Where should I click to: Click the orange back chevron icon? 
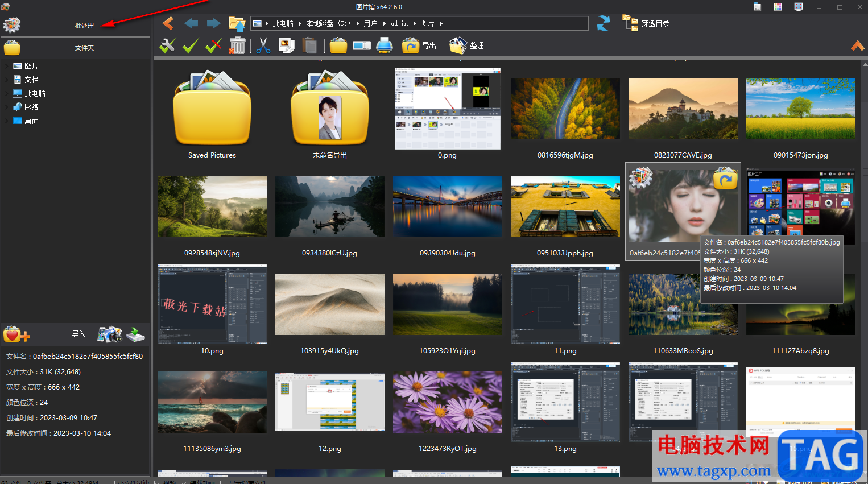tap(168, 23)
